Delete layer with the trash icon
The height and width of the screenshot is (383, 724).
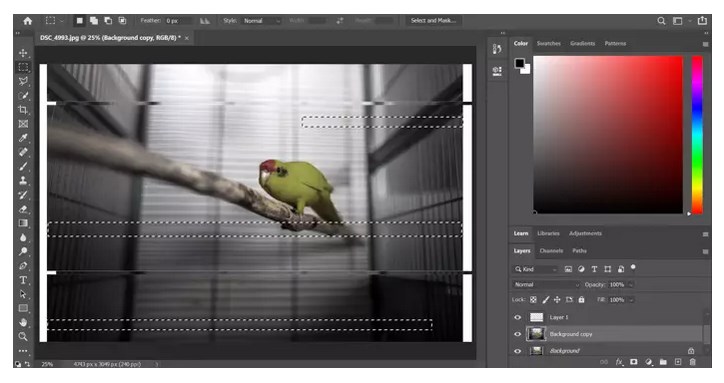pyautogui.click(x=693, y=362)
